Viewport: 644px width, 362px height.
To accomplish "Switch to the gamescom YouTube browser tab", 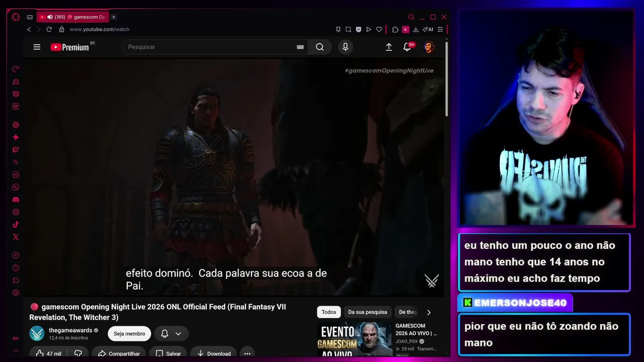I will (72, 17).
